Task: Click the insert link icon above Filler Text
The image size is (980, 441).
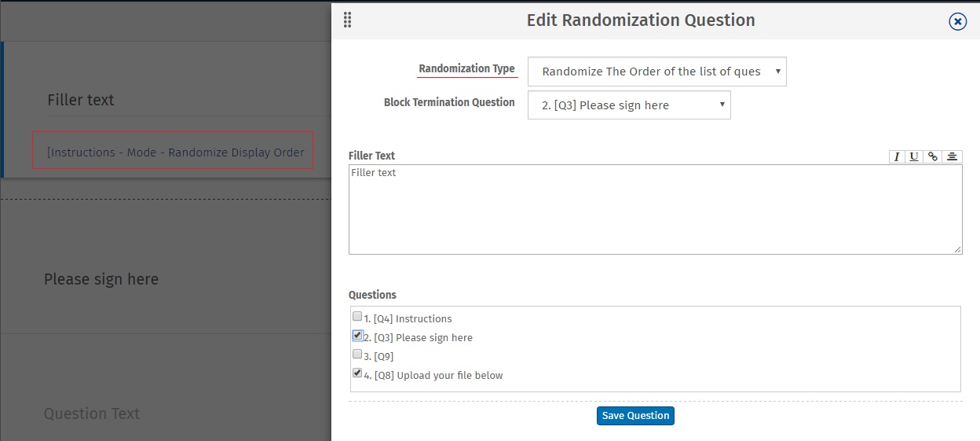Action: pos(933,156)
